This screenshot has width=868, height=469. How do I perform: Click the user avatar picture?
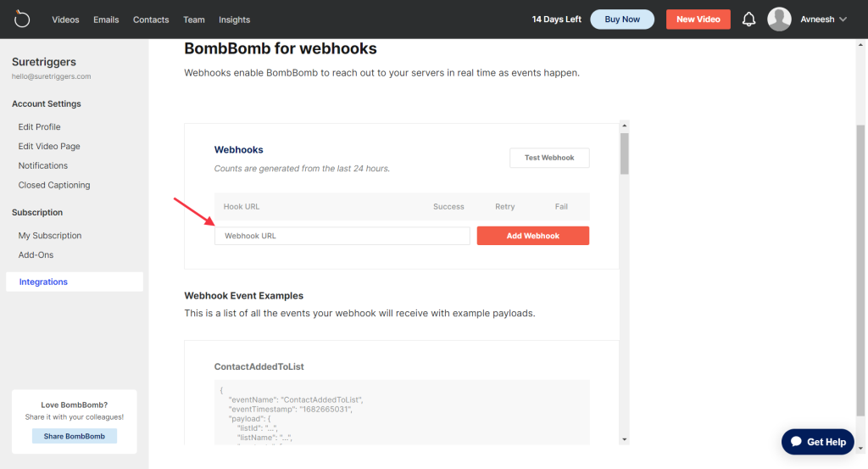(x=779, y=20)
